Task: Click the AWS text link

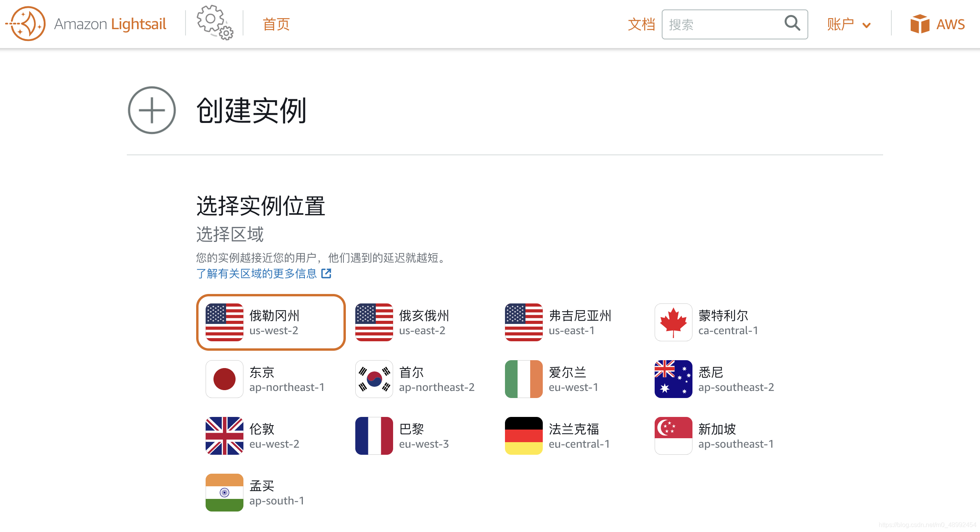Action: point(950,24)
